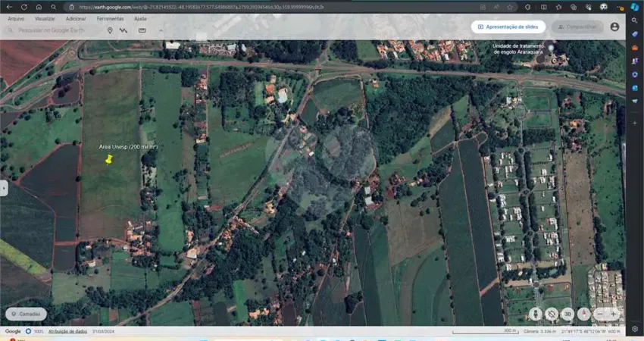Image resolution: width=644 pixels, height=341 pixels.
Task: Open Street View pegman tool
Action: [536, 314]
